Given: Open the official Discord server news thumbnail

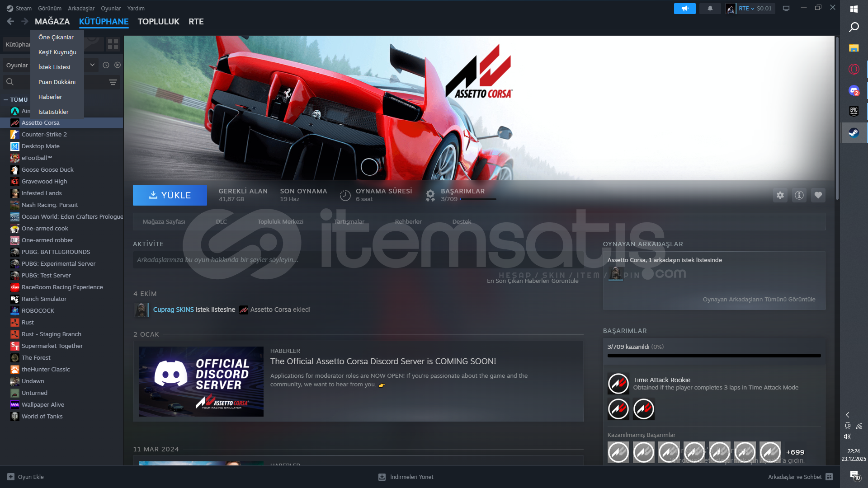Looking at the screenshot, I should (x=201, y=381).
